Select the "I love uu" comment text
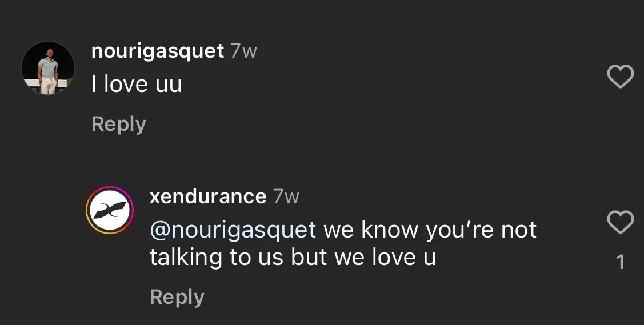Image resolution: width=644 pixels, height=325 pixels. click(137, 84)
